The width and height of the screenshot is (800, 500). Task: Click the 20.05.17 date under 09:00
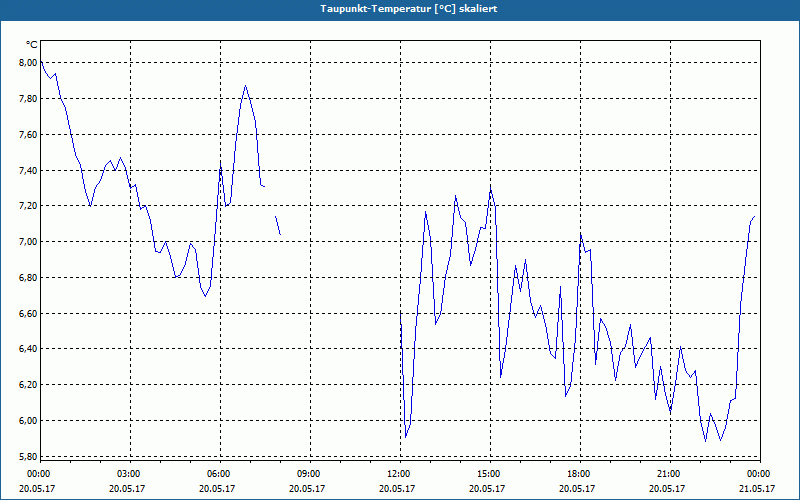click(307, 488)
